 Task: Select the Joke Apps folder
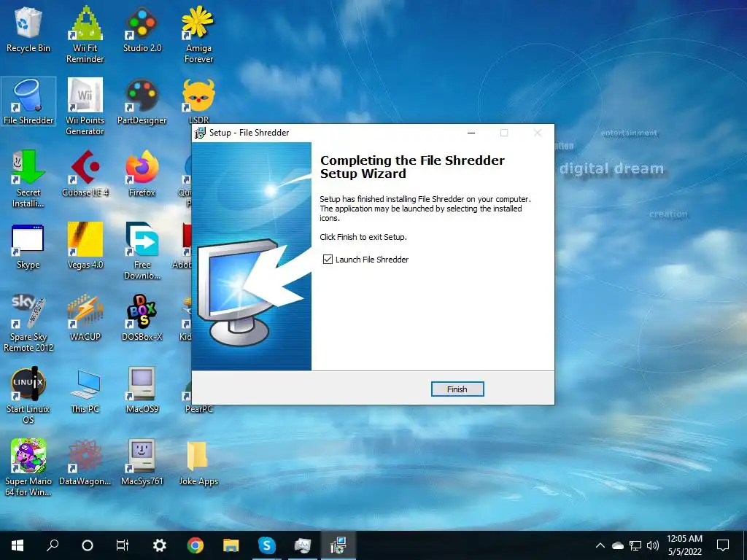click(x=198, y=462)
